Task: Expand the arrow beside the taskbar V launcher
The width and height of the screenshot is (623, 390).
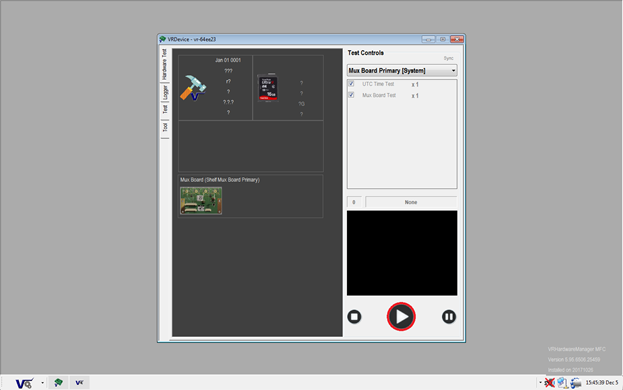Action: coord(43,383)
